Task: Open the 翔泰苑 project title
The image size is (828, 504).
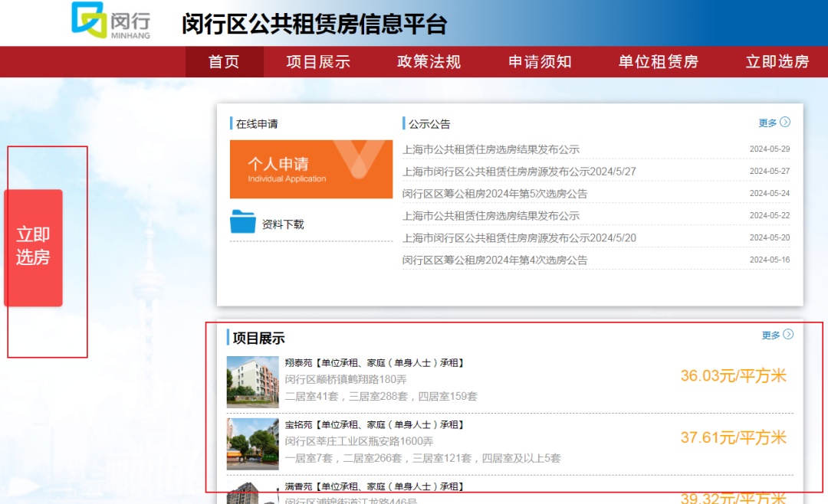Action: pyautogui.click(x=374, y=363)
